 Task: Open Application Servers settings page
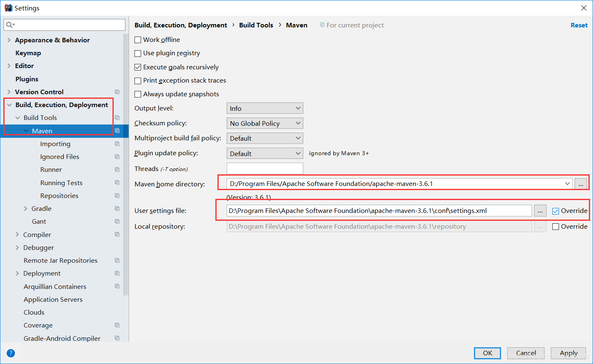coord(53,299)
